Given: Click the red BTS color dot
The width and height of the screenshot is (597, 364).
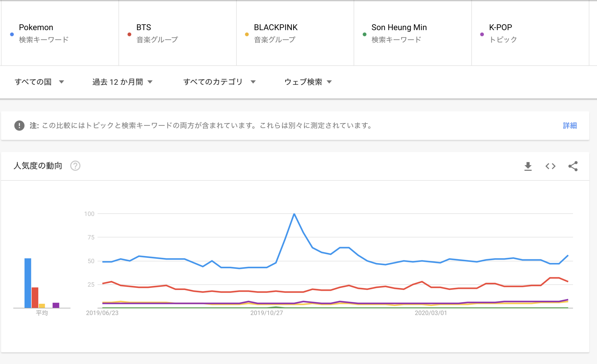Looking at the screenshot, I should click(x=129, y=34).
